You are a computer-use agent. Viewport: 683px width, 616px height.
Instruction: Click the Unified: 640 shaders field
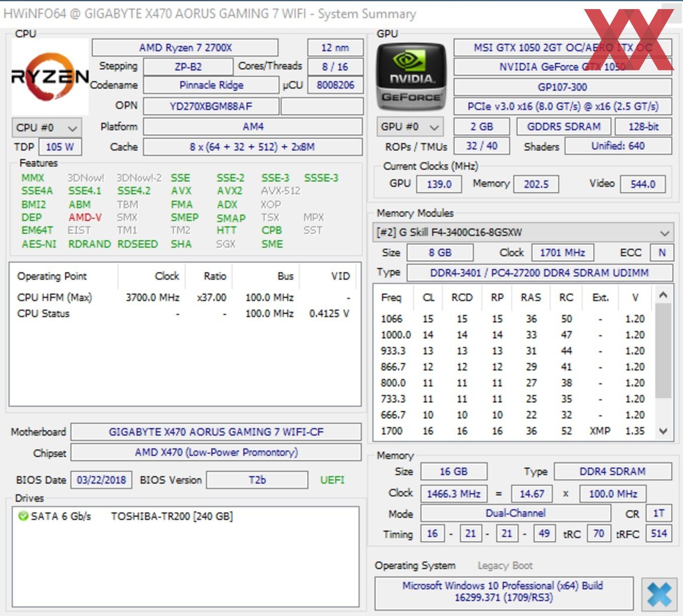point(618,146)
